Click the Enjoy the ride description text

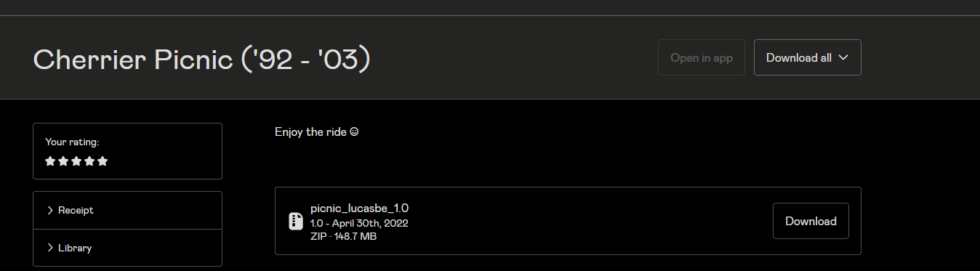317,132
